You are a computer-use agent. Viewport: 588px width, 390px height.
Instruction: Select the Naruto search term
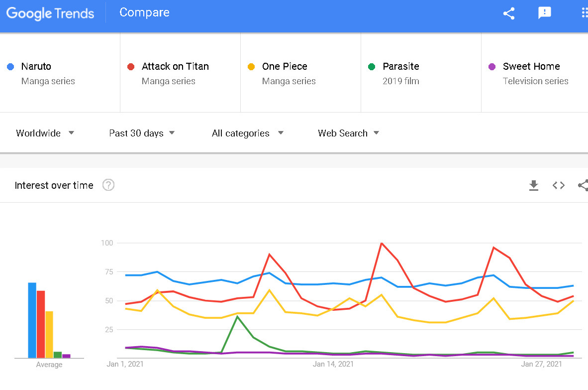36,67
